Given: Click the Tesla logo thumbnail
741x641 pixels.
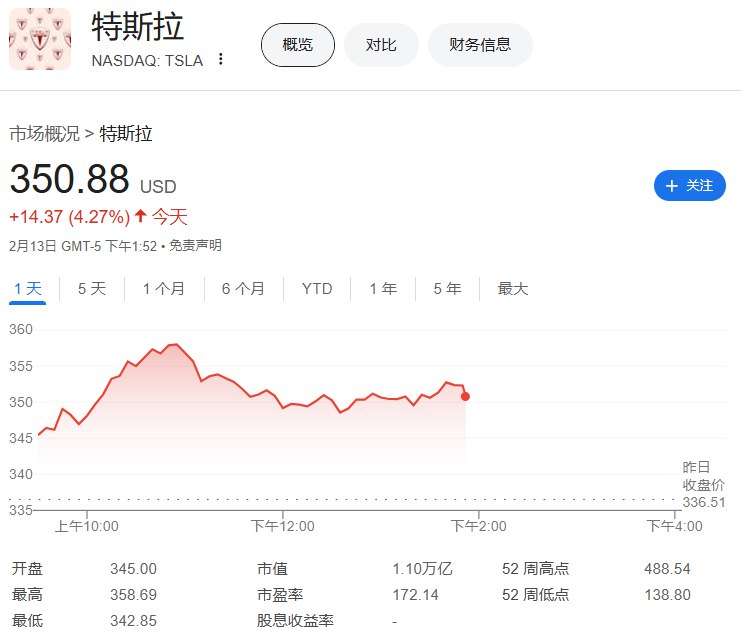Looking at the screenshot, I should click(x=40, y=39).
